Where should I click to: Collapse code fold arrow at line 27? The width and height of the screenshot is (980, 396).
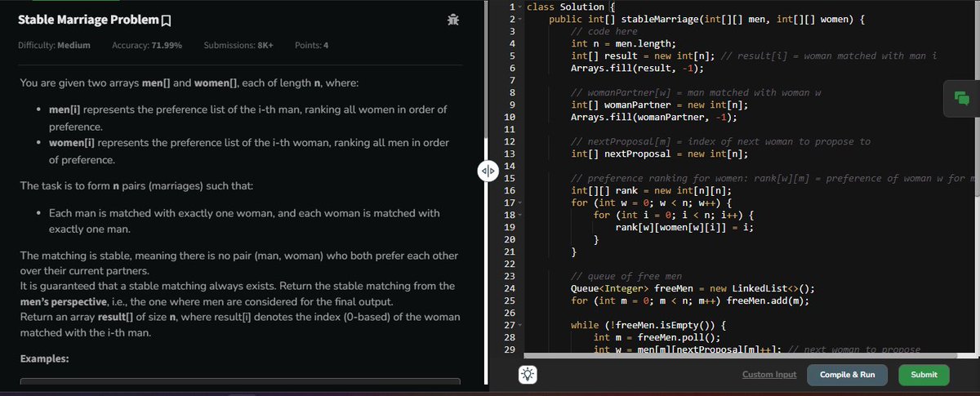[519, 325]
